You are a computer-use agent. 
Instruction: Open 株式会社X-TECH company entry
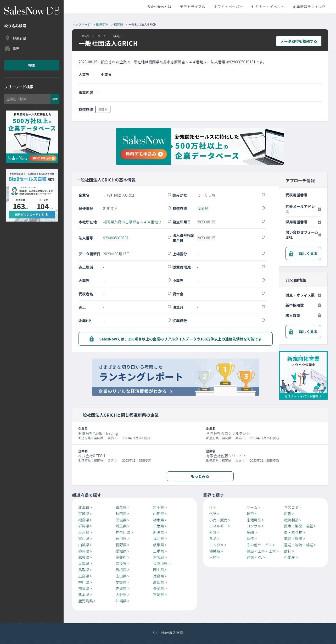136,456
